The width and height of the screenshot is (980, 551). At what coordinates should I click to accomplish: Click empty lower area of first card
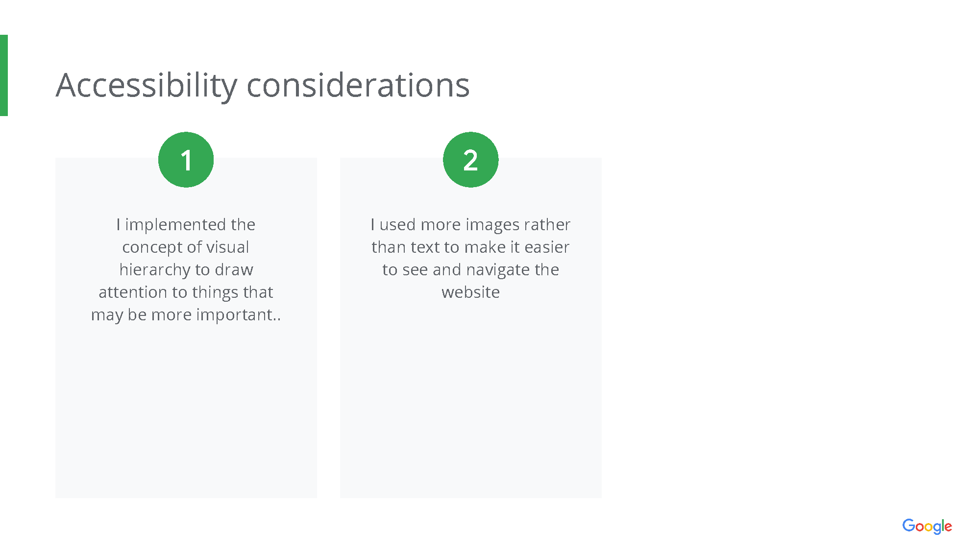click(186, 416)
